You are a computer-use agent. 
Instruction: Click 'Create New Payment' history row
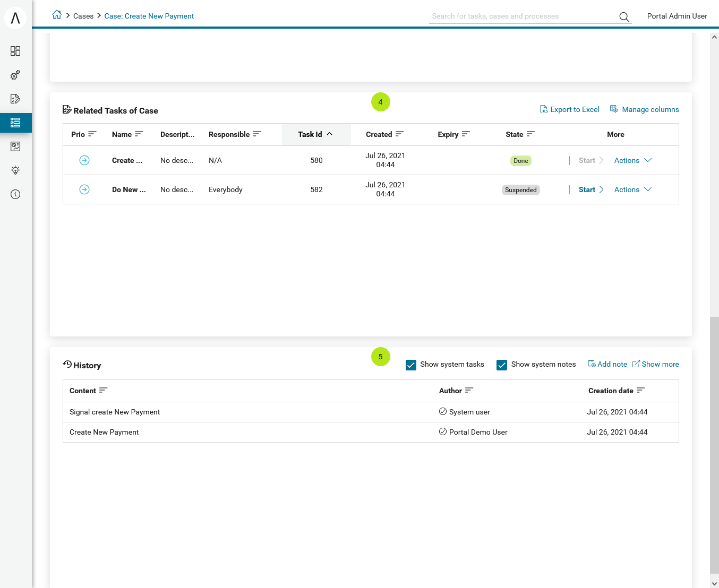tap(371, 432)
